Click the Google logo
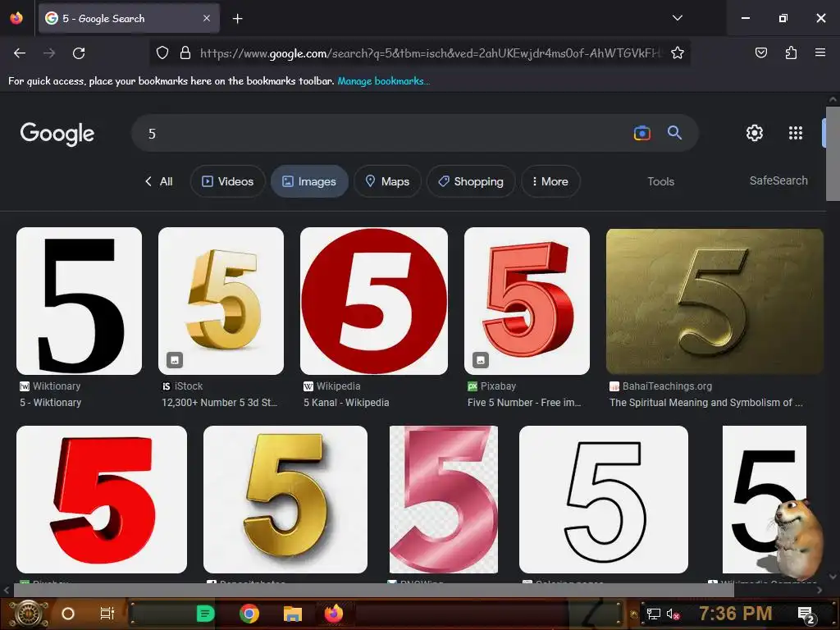 click(x=57, y=134)
